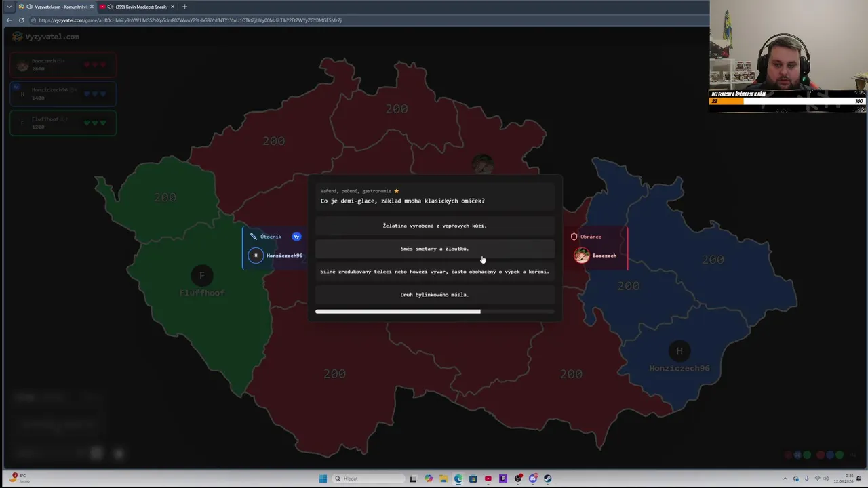
Task: Open the volume control in system tray
Action: [x=827, y=479]
